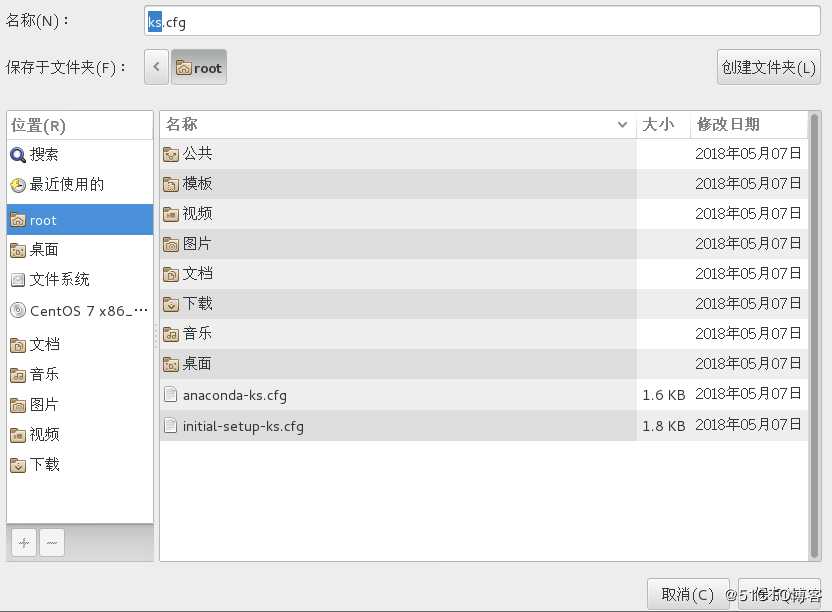Open 音乐 bookmark in the sidebar
Viewport: 832px width, 612px height.
pos(80,374)
